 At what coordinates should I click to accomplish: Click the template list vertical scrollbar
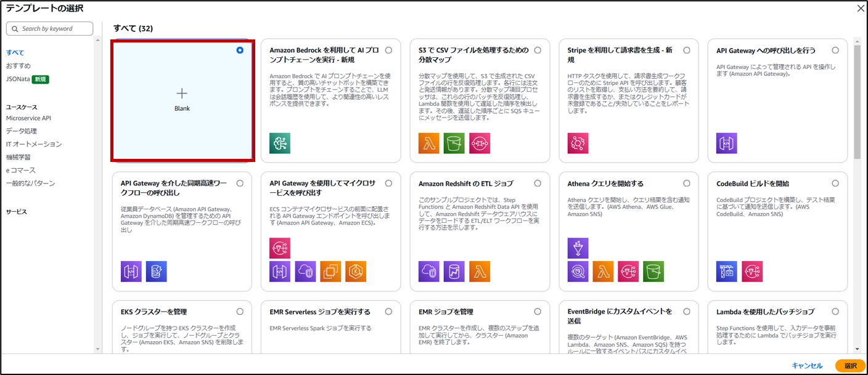(858, 102)
